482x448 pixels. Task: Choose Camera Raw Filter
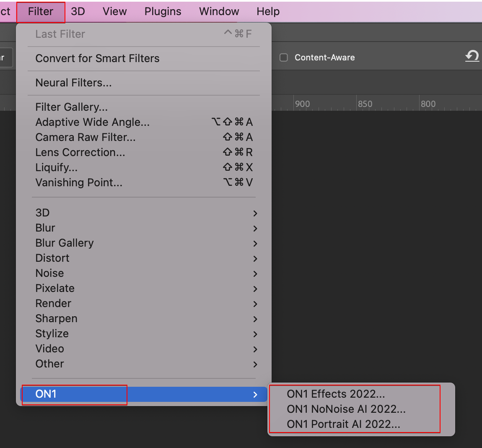(86, 137)
